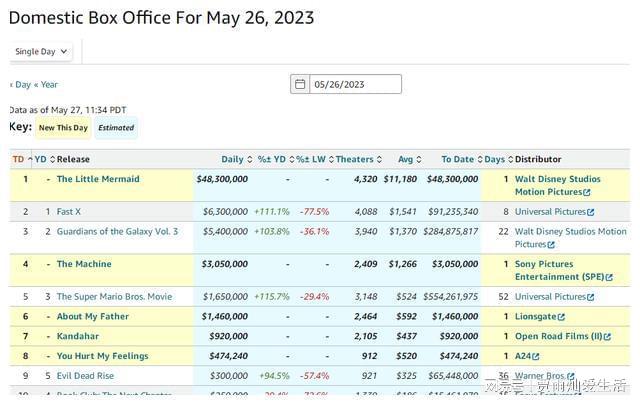Open Fast X release page
The height and width of the screenshot is (405, 640).
click(69, 211)
